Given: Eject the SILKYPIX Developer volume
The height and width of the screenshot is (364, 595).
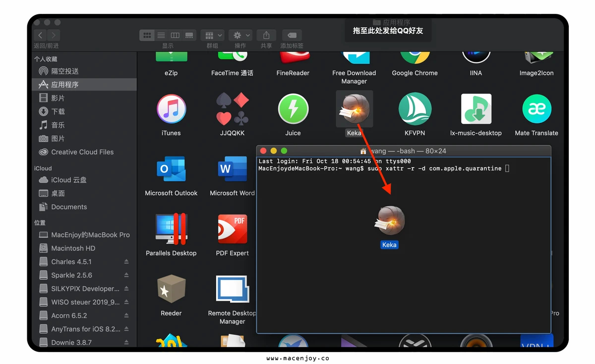Looking at the screenshot, I should click(126, 289).
